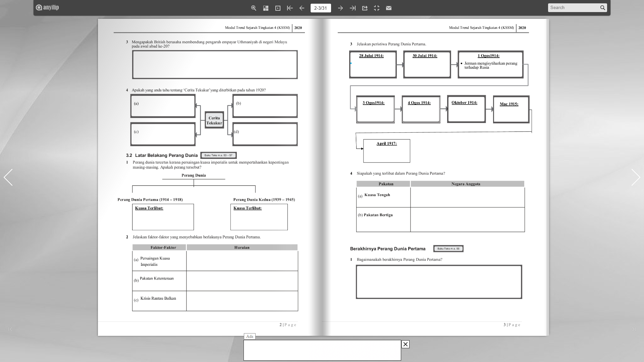644x362 pixels.
Task: Click the 'April 1917:' box label
Action: click(386, 143)
